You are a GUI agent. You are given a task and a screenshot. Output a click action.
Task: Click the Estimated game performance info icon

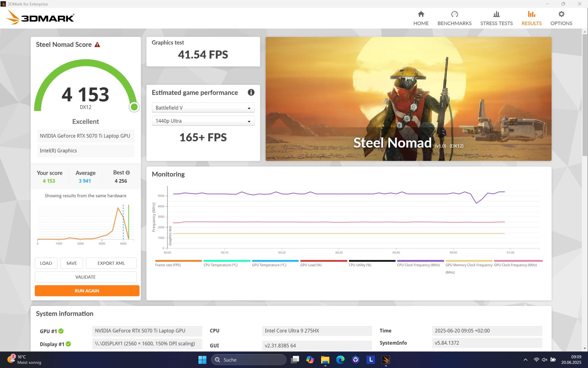(x=251, y=92)
